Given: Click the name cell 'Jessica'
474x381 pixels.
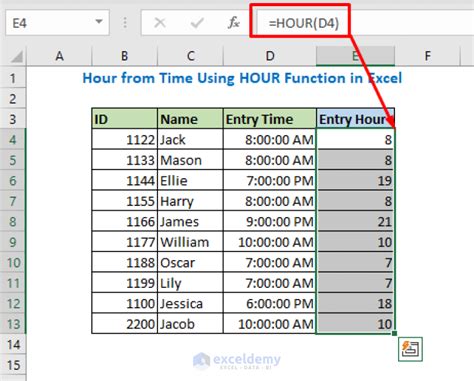Looking at the screenshot, I should coord(190,304).
